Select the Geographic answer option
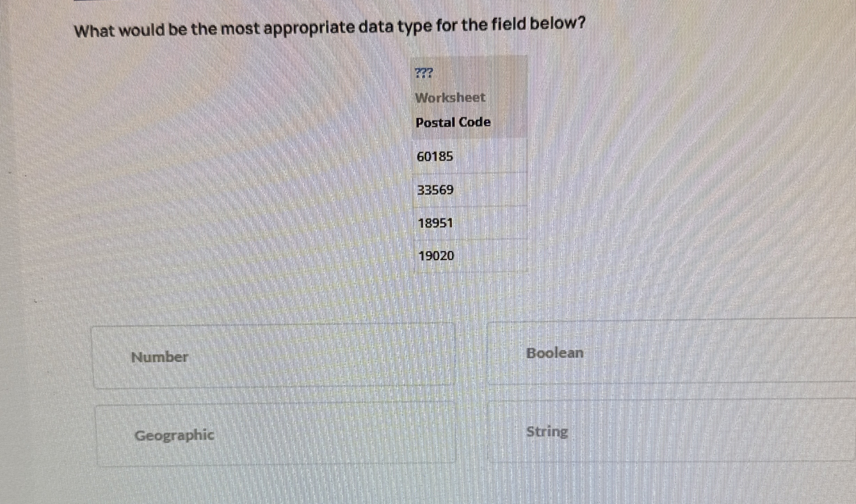Viewport: 856px width, 504px height. tap(175, 434)
